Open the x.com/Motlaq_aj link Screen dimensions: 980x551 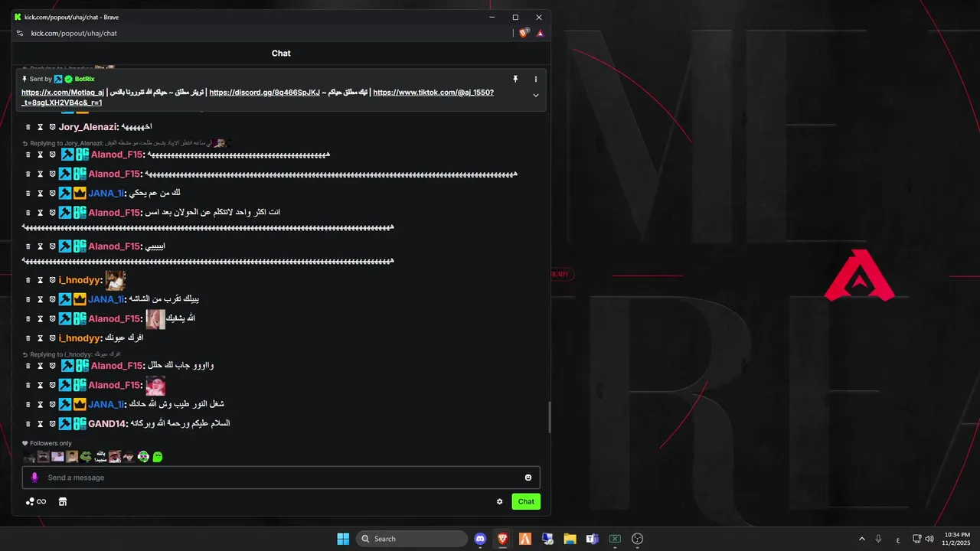[x=63, y=93]
